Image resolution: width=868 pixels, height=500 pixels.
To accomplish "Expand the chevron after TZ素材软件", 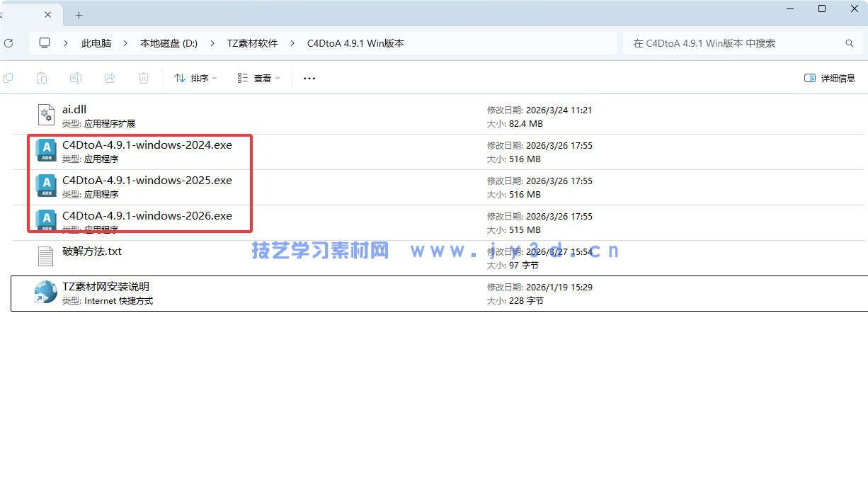I will (x=292, y=43).
